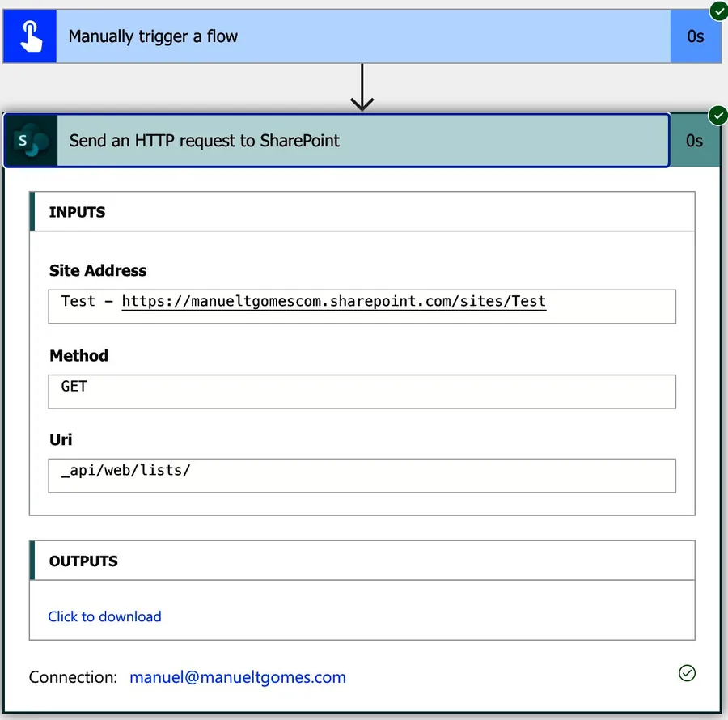The width and height of the screenshot is (728, 720).
Task: Click inside the Method field showing GET
Action: [362, 392]
